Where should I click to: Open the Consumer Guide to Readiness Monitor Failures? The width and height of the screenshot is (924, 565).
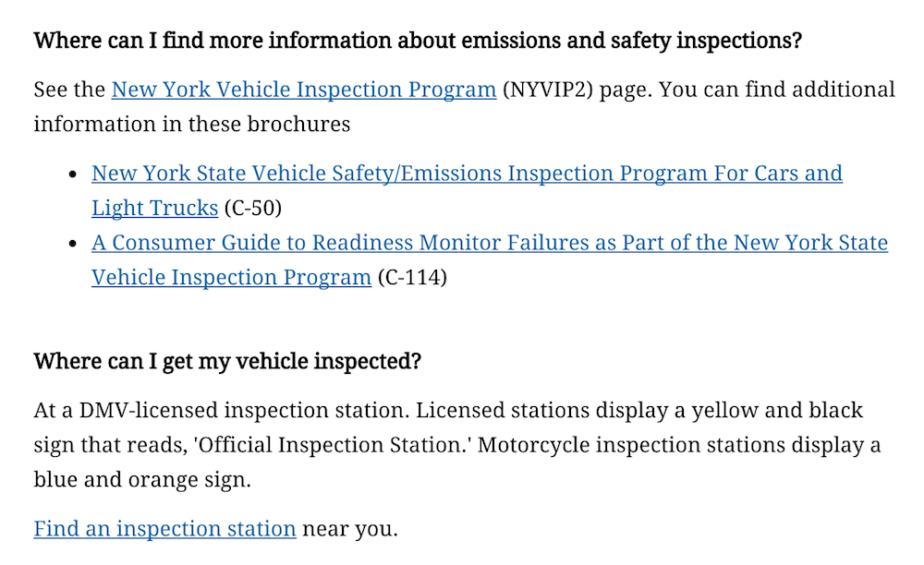pos(489,243)
